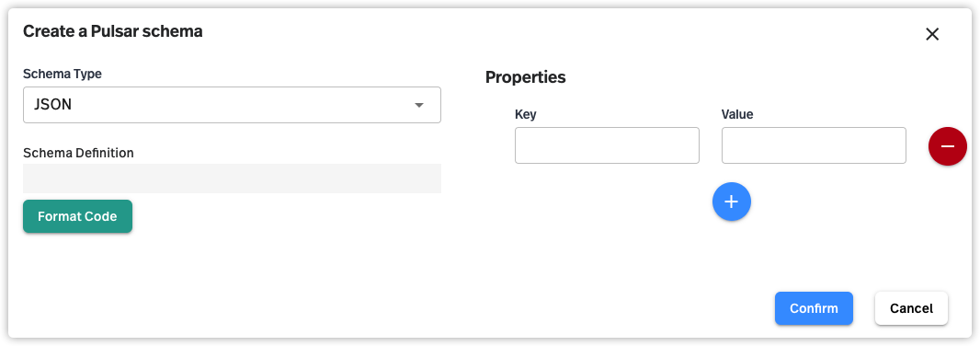The width and height of the screenshot is (980, 346).
Task: Click the Schema Definition label
Action: click(78, 153)
